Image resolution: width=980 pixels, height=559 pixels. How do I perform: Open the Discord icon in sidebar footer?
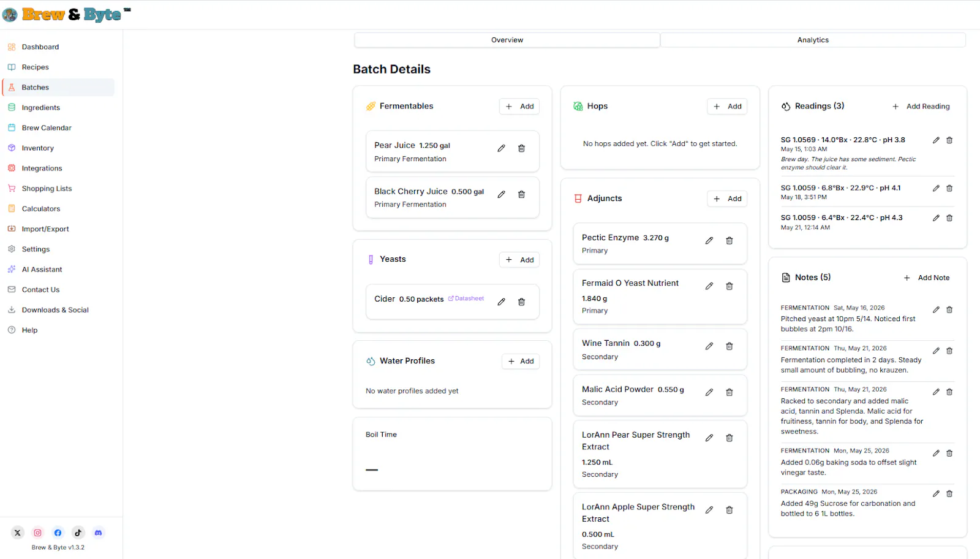click(98, 533)
